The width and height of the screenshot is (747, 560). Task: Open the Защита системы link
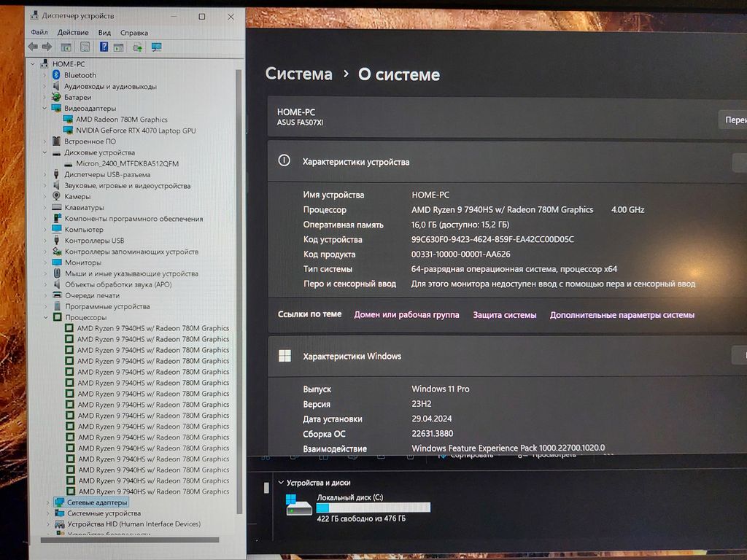(504, 315)
